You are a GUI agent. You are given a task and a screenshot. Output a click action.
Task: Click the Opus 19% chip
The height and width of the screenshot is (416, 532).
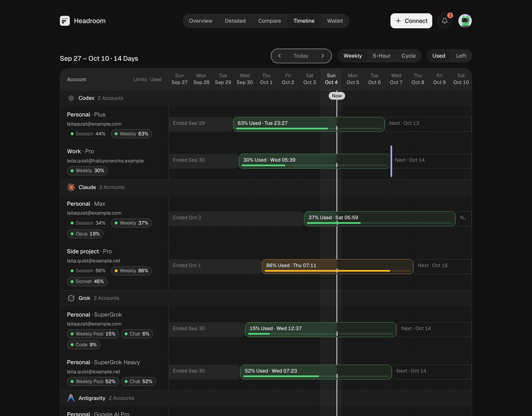tap(85, 234)
